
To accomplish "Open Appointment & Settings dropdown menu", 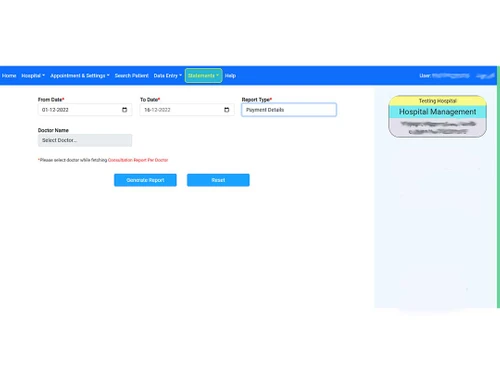I will click(80, 76).
